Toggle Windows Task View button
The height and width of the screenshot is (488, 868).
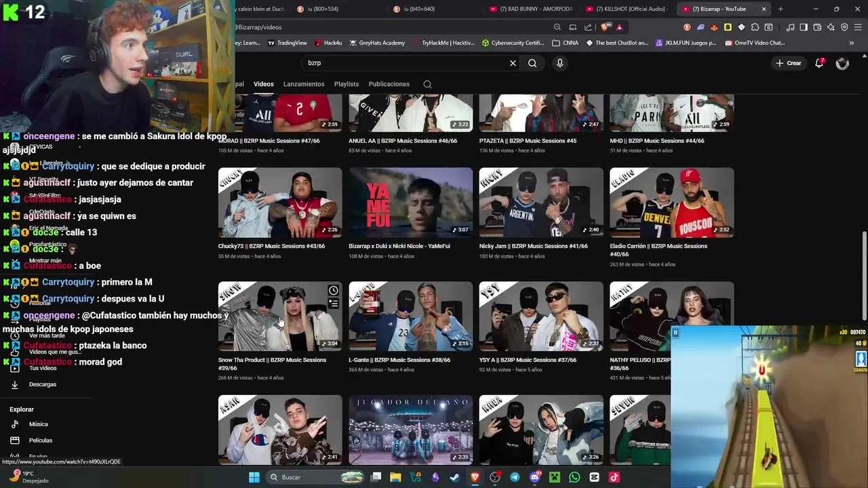coord(376,477)
